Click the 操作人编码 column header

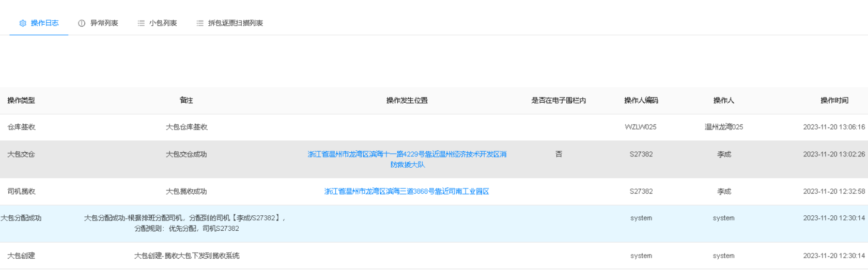pyautogui.click(x=641, y=101)
